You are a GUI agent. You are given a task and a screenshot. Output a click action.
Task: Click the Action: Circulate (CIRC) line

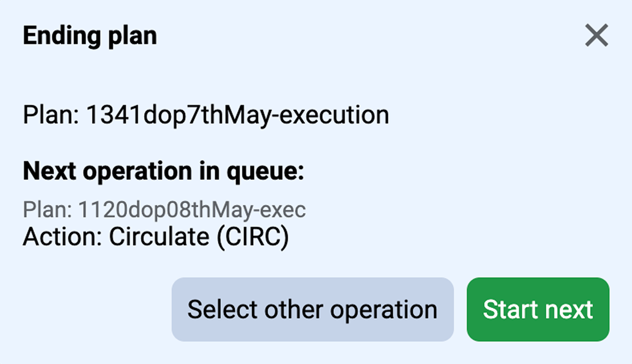point(156,237)
